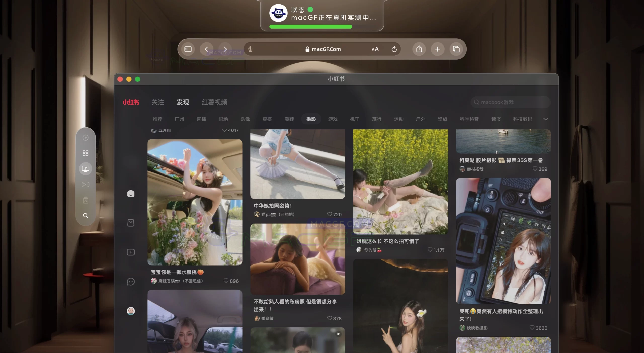
Task: Open the shopping bag icon in sidebar
Action: click(x=131, y=223)
